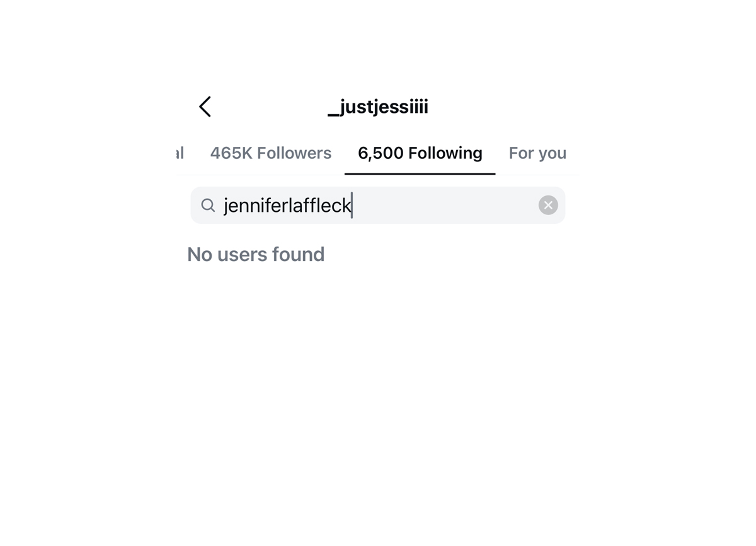This screenshot has height=546, width=756.
Task: Clear the search field with the X icon
Action: (548, 205)
